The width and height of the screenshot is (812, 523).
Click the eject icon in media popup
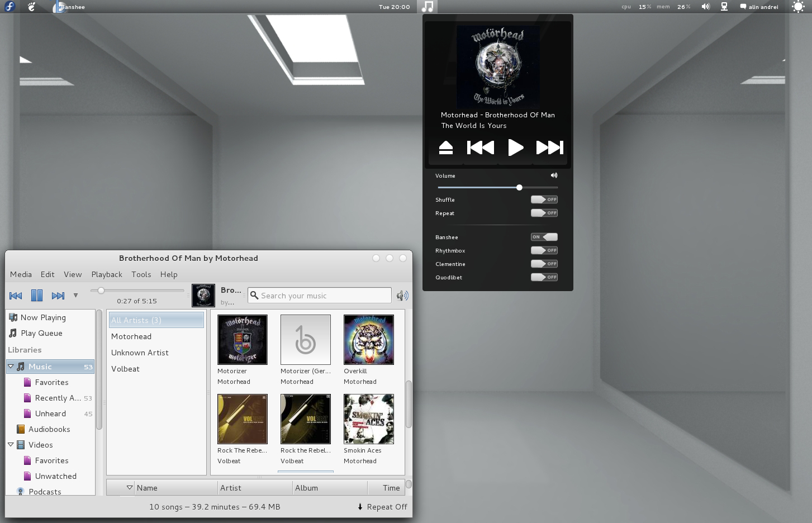445,148
